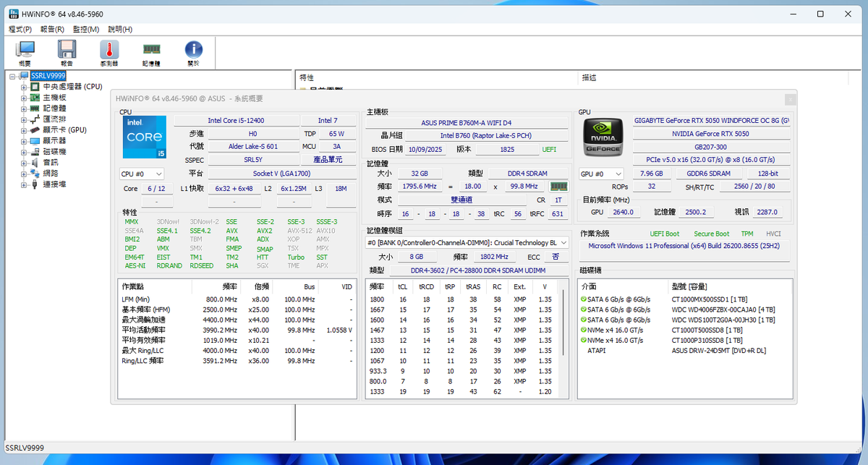Click the green status icon for CT1000P310SSD8

click(x=583, y=340)
